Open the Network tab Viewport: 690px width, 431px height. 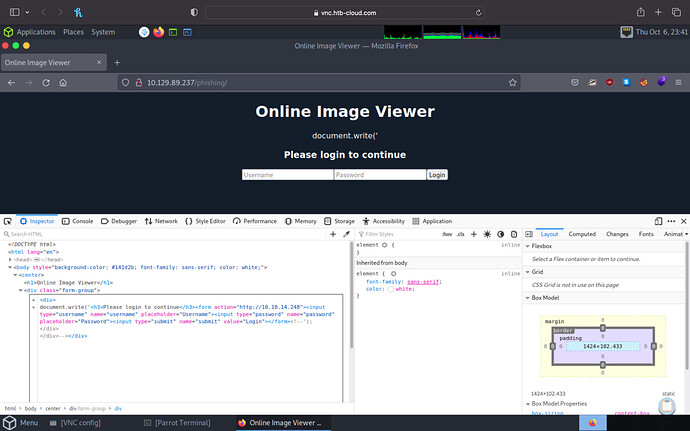161,221
